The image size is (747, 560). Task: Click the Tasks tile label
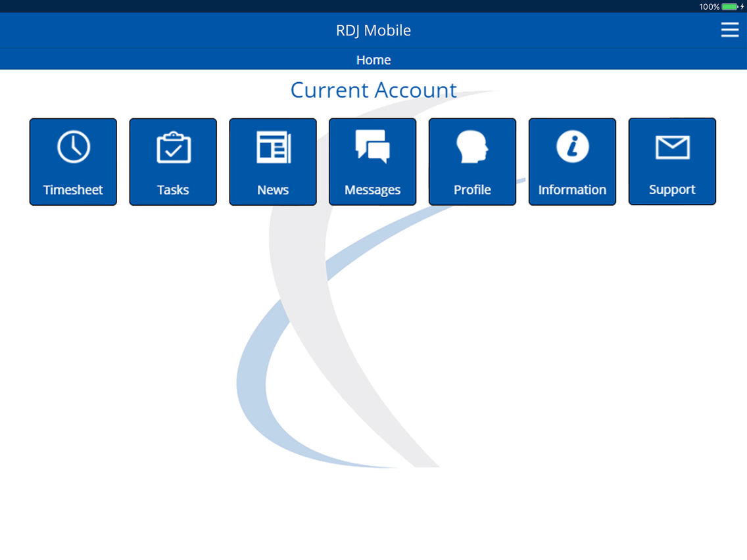pos(173,189)
